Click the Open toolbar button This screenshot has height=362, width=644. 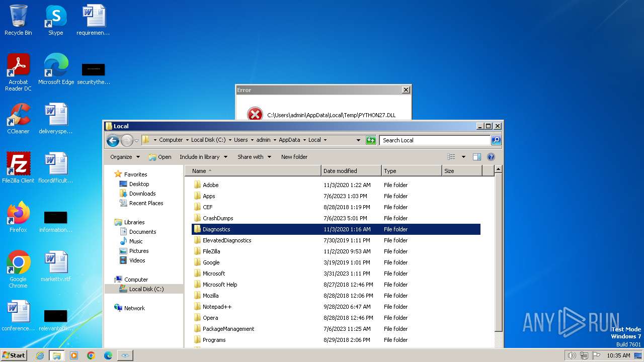click(x=160, y=157)
